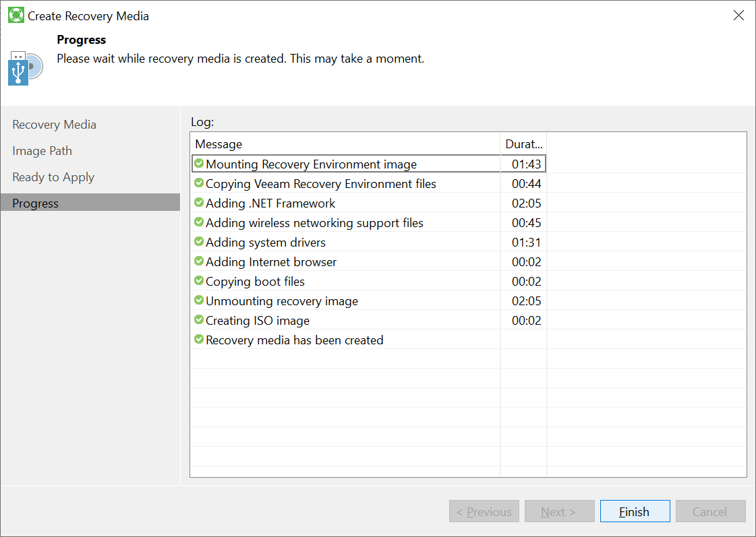Click the 'Log:' label above the list
Screen dimensions: 756x537
(202, 122)
